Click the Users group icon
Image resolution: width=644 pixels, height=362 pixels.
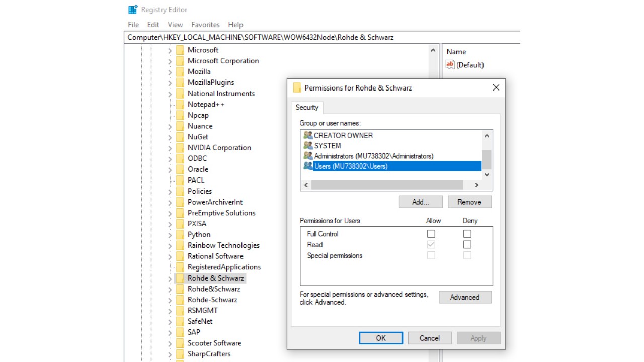(308, 166)
